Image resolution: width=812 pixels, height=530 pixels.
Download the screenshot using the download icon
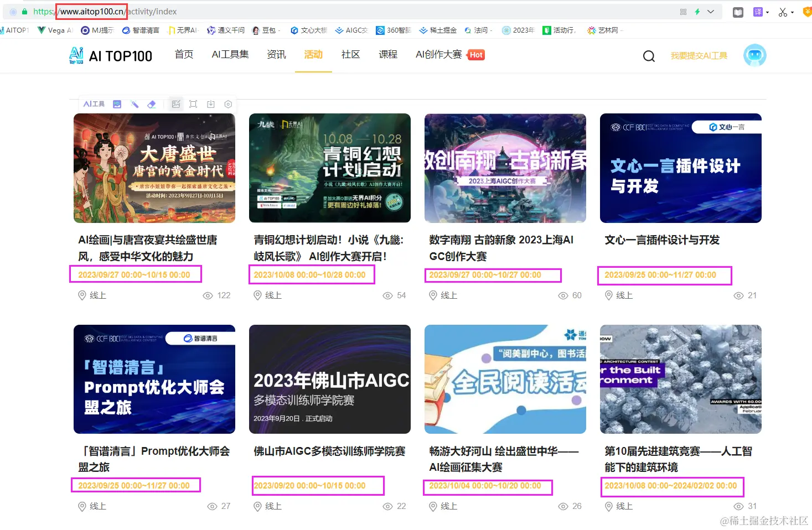[210, 103]
